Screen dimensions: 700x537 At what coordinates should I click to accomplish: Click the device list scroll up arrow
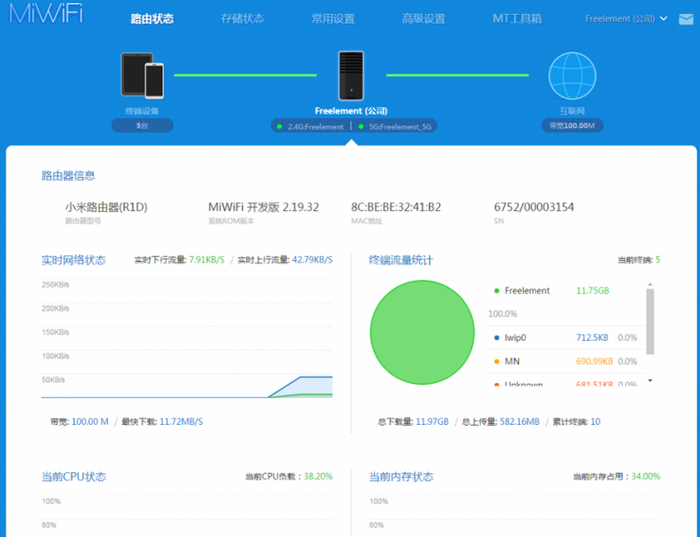(x=650, y=285)
